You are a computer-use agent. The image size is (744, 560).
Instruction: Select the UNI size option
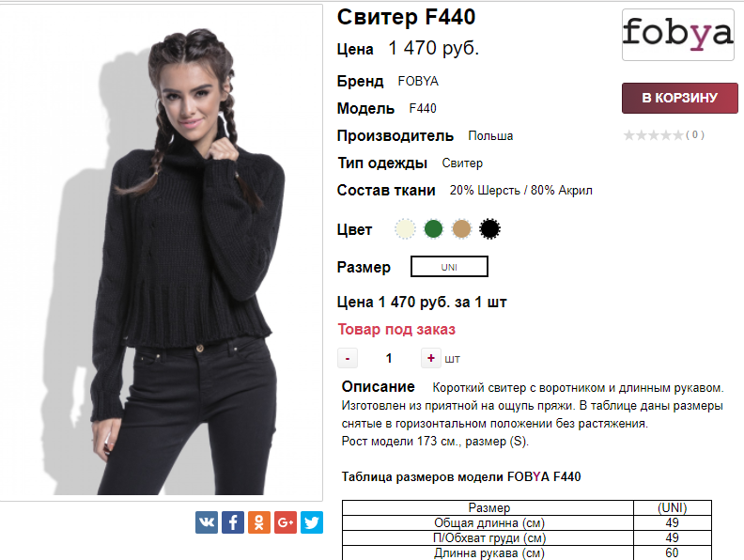click(x=449, y=267)
